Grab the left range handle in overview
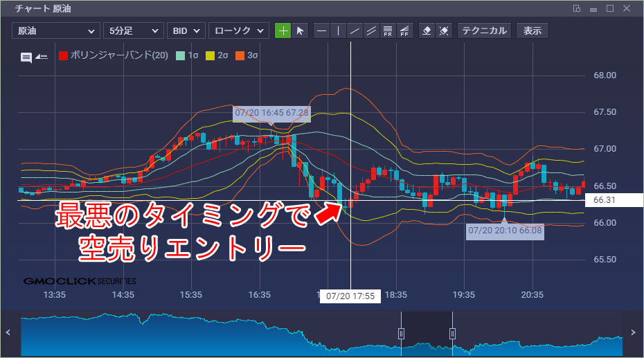This screenshot has height=358, width=644. pyautogui.click(x=401, y=333)
